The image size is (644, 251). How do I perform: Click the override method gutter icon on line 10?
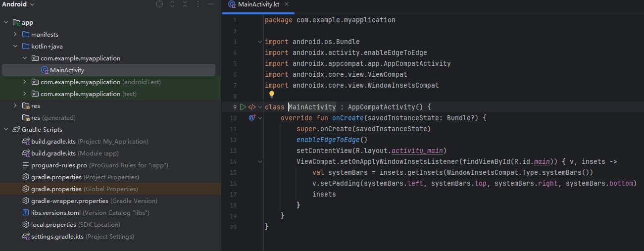pyautogui.click(x=252, y=118)
